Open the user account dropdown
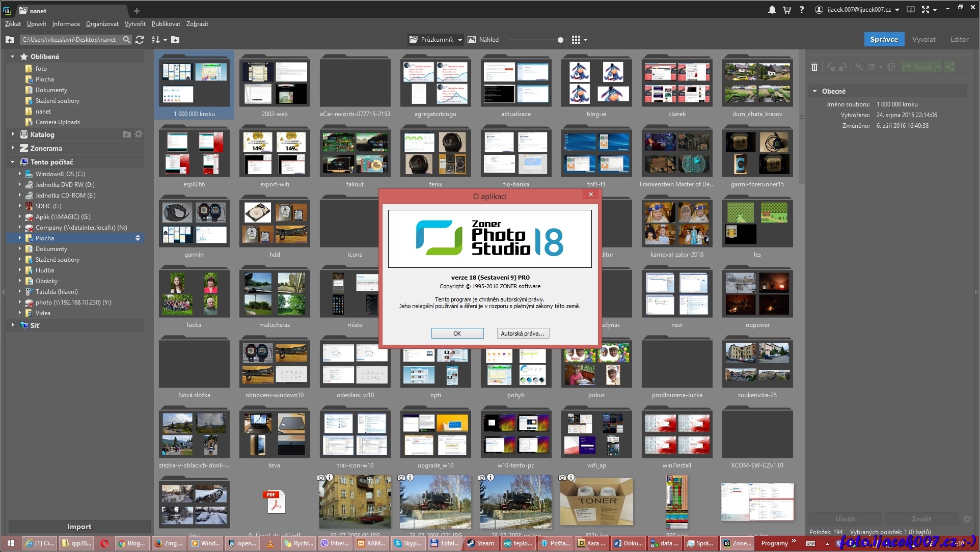This screenshot has height=552, width=980. pos(897,10)
